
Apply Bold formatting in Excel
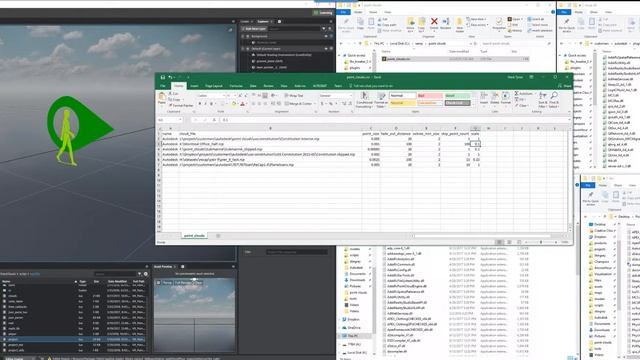tap(200, 104)
